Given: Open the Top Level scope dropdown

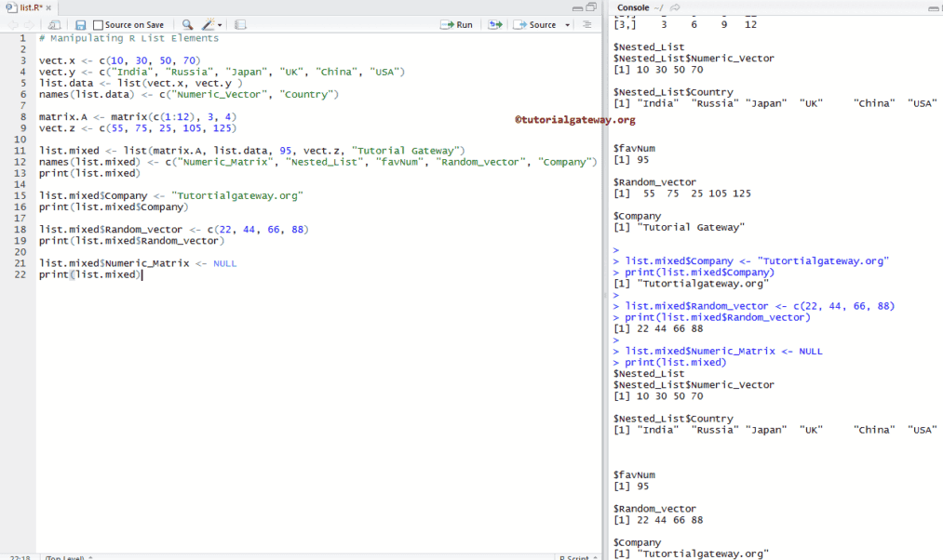Looking at the screenshot, I should coord(65,556).
